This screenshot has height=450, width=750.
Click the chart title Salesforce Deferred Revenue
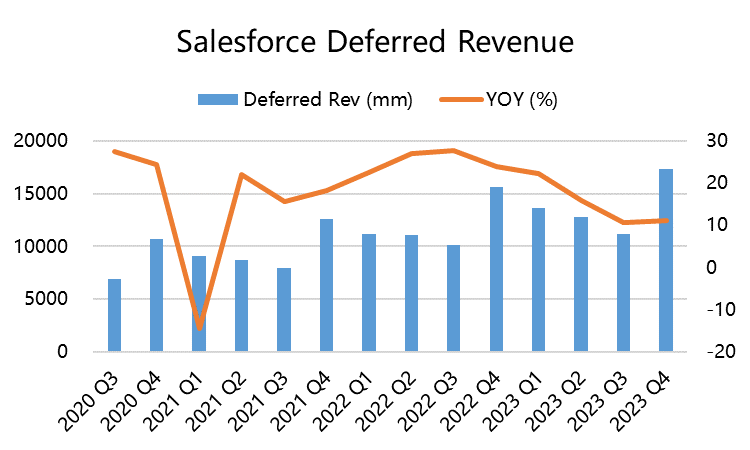tap(375, 42)
